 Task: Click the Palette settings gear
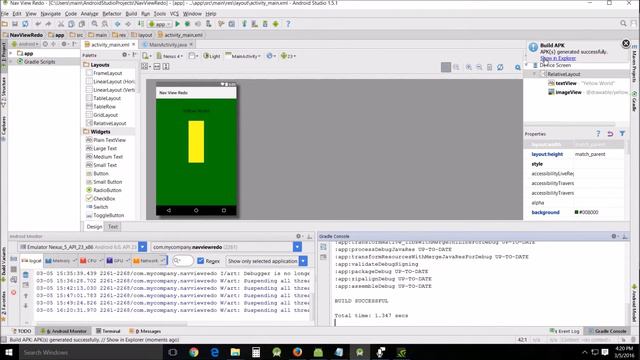click(124, 55)
